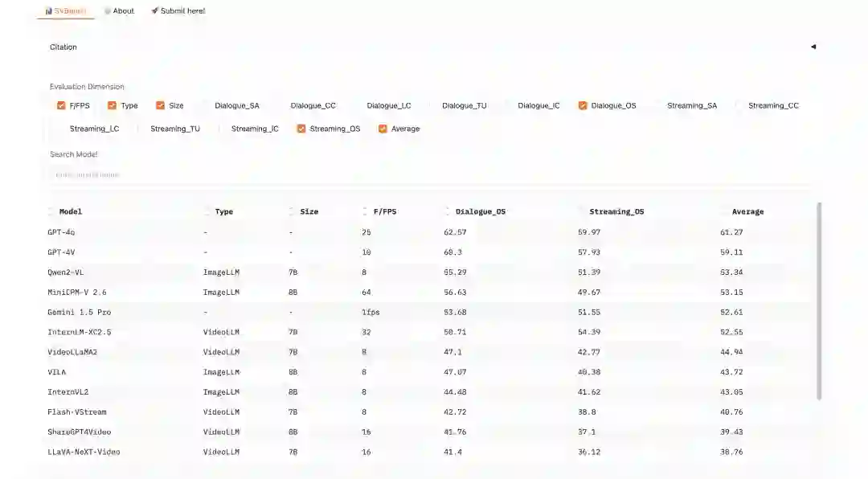Click the 59.11 average for GPT-4V
Screen dimensions: 868x479
731,252
